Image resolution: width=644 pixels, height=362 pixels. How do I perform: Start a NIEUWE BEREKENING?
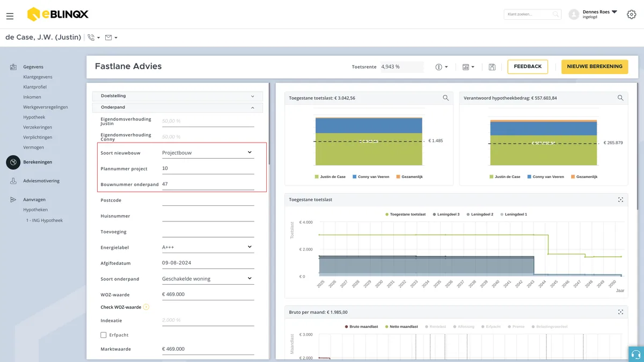595,67
